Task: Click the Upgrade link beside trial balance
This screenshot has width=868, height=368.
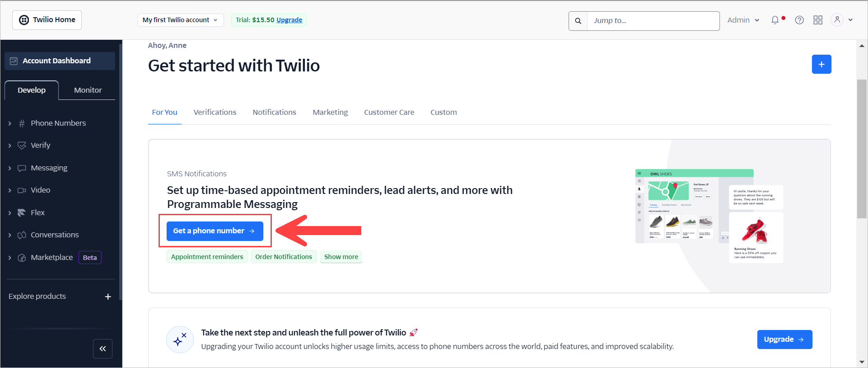Action: 289,20
